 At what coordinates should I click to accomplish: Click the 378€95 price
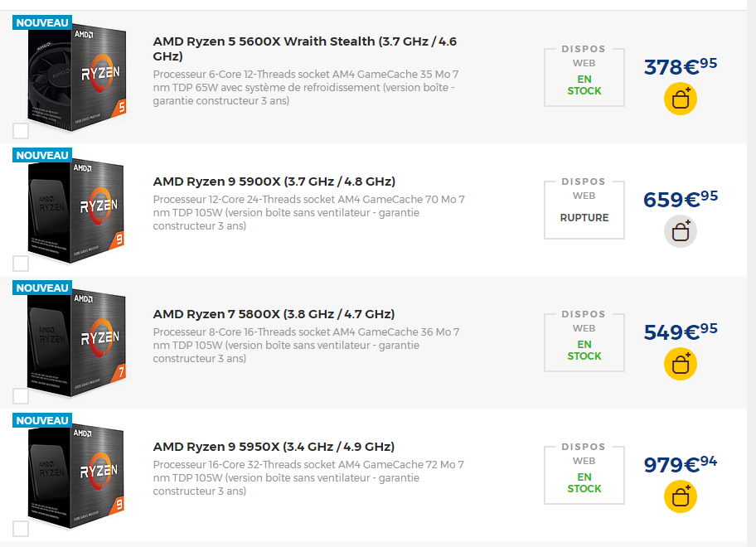(681, 66)
